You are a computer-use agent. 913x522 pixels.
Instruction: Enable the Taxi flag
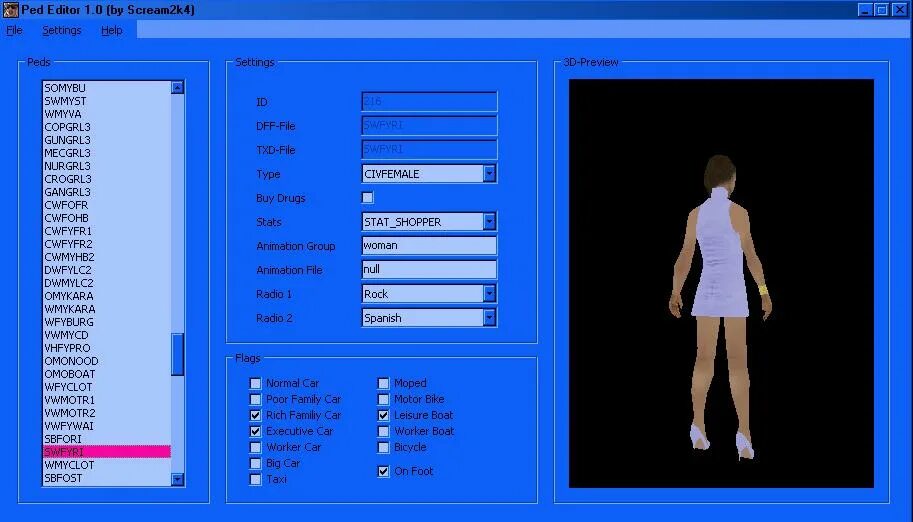(255, 479)
